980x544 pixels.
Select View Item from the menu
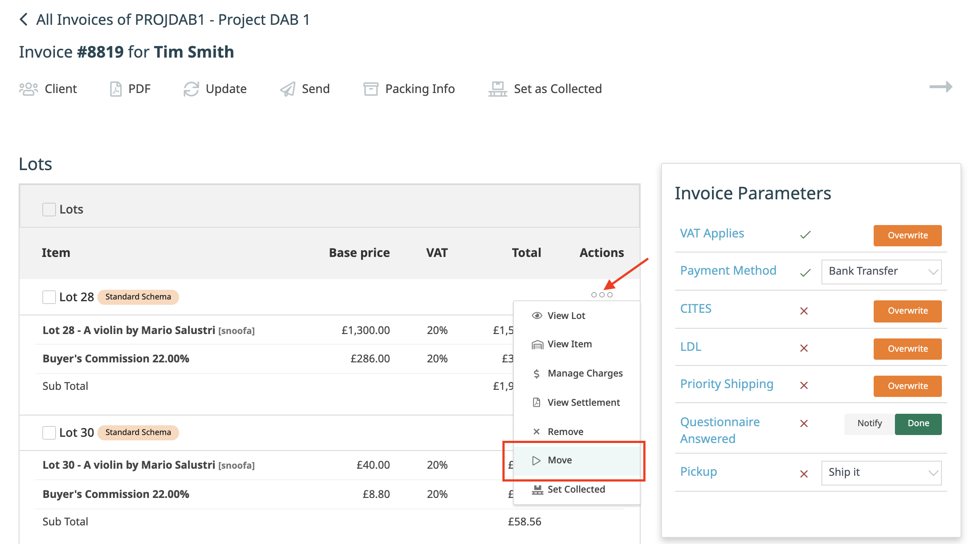tap(576, 344)
